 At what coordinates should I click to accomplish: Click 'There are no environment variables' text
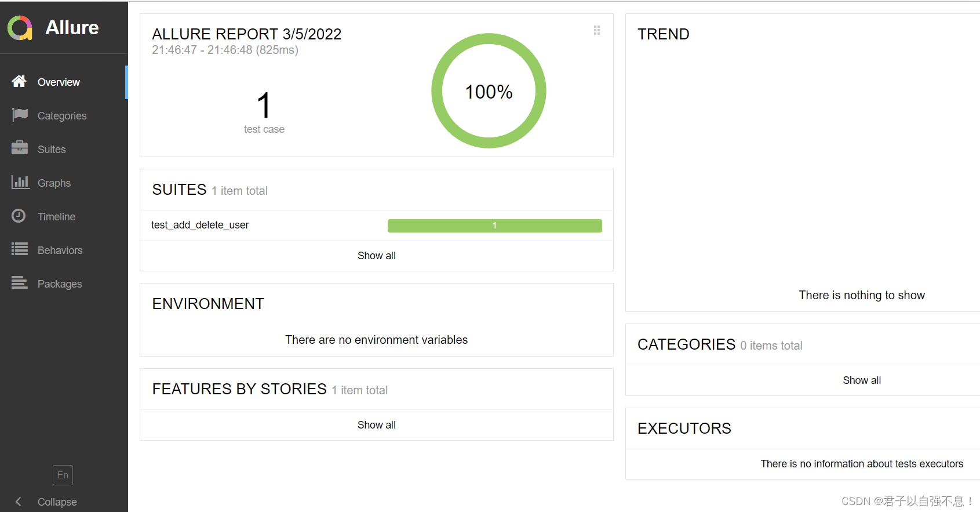[x=376, y=340]
